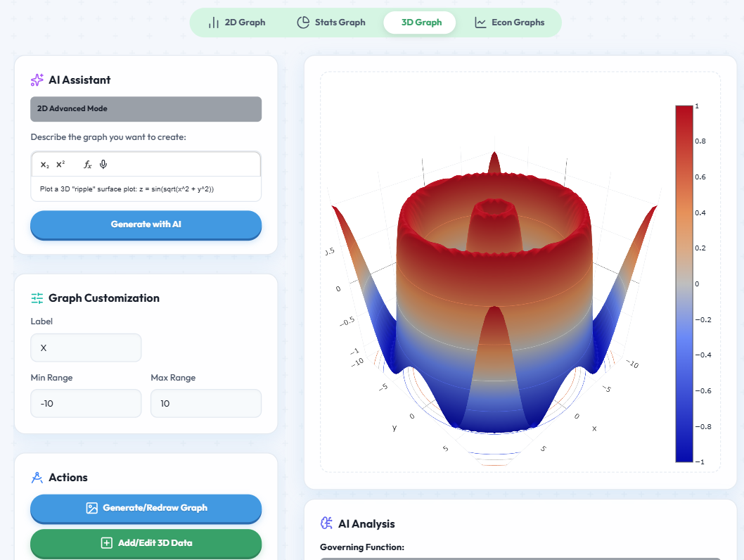The image size is (744, 560).
Task: Click the AI Assistant sparkle icon
Action: (x=37, y=79)
